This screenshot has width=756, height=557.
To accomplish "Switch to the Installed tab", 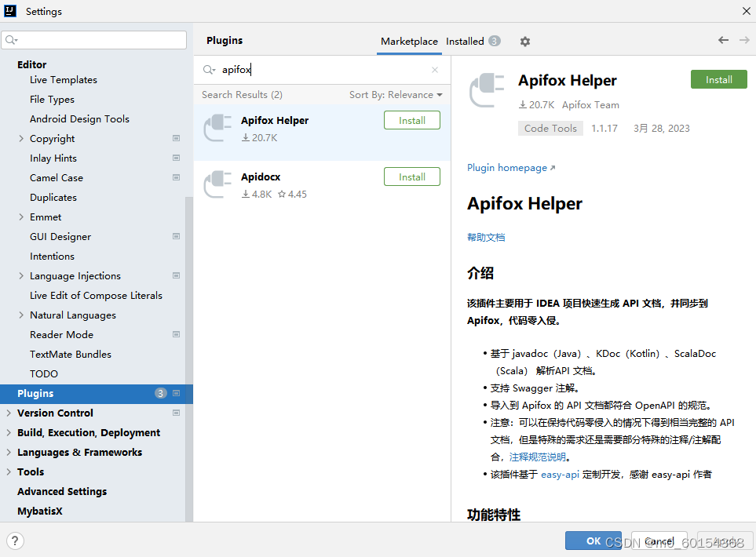I will [466, 40].
